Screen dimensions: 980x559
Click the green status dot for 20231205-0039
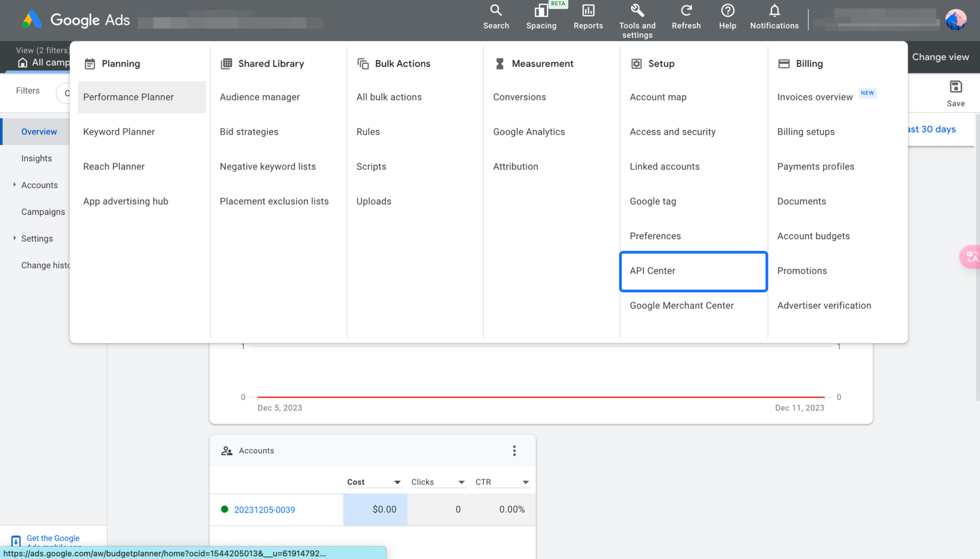click(225, 509)
